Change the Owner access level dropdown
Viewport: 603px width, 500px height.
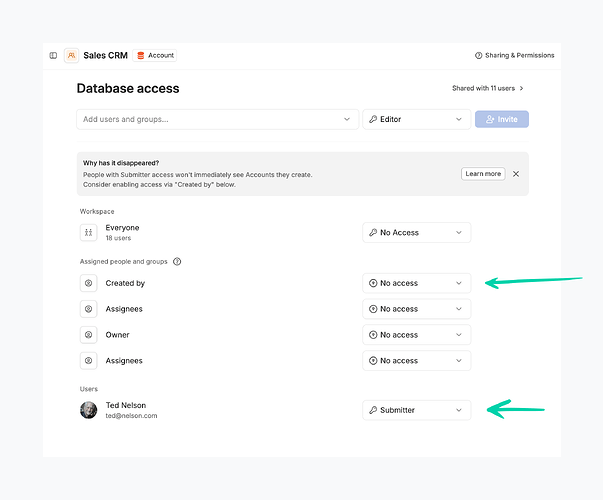pos(416,335)
